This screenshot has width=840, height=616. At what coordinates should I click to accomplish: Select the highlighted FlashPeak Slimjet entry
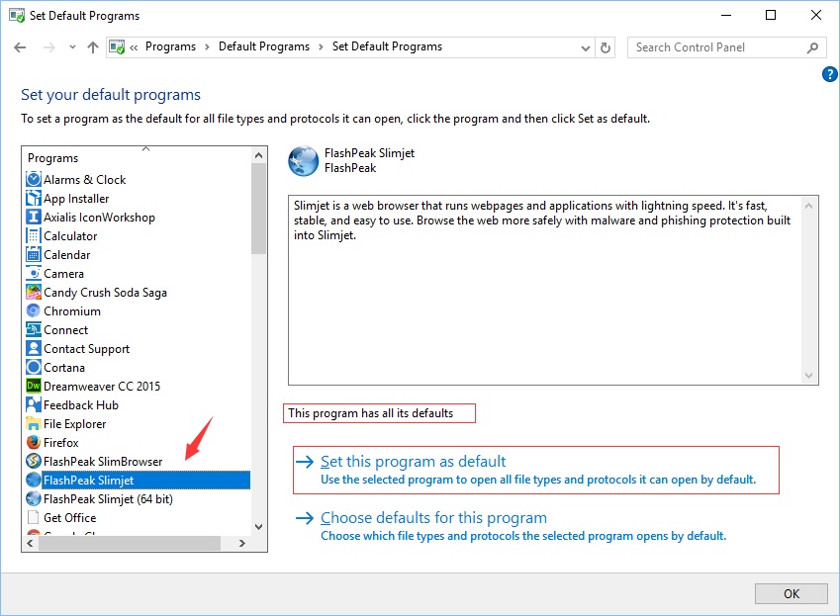(x=145, y=481)
